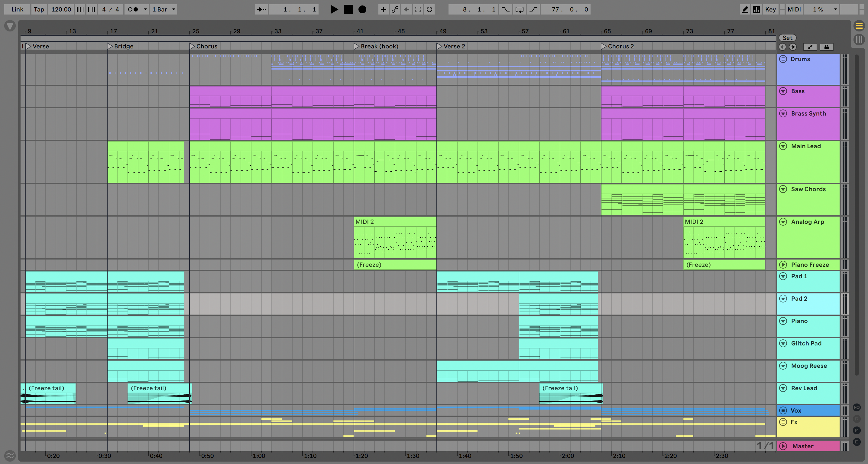Image resolution: width=868 pixels, height=464 pixels.
Task: Click the Lock Envelopes padlock icon
Action: (826, 47)
